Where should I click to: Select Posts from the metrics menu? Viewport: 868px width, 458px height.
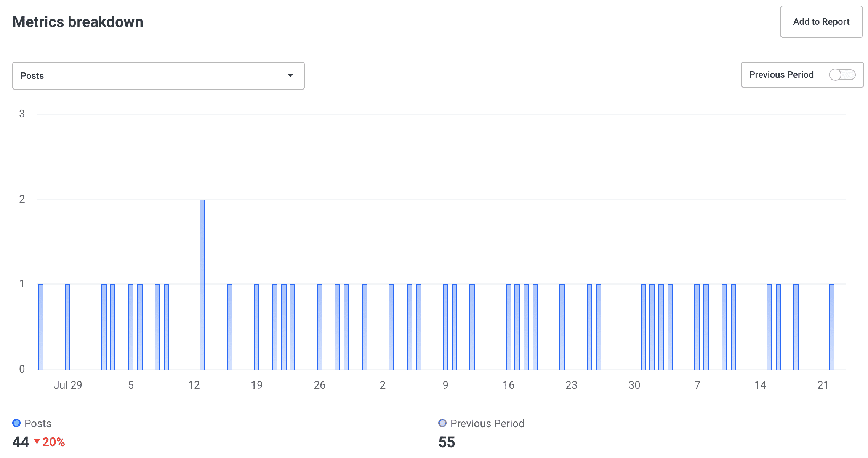click(x=157, y=75)
